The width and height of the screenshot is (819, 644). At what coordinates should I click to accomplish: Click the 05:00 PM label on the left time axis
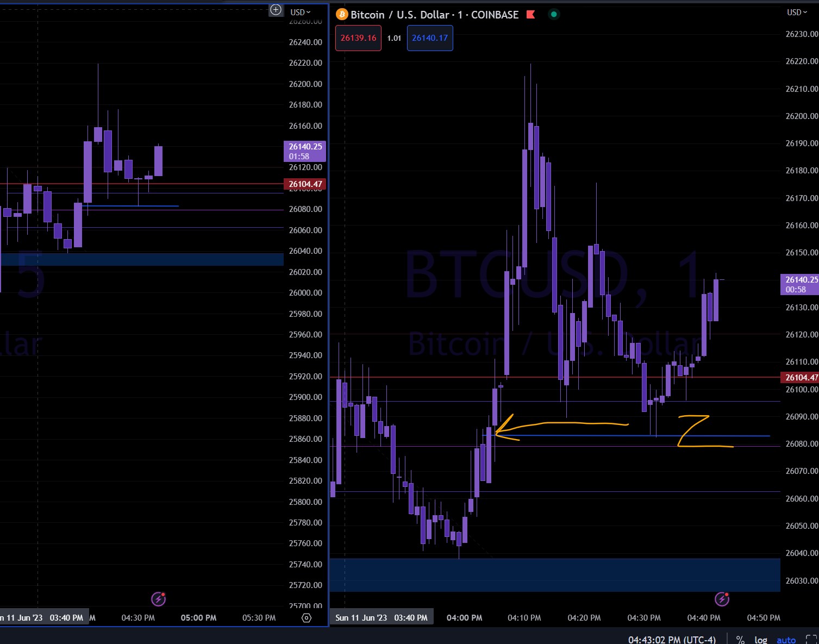pyautogui.click(x=198, y=617)
